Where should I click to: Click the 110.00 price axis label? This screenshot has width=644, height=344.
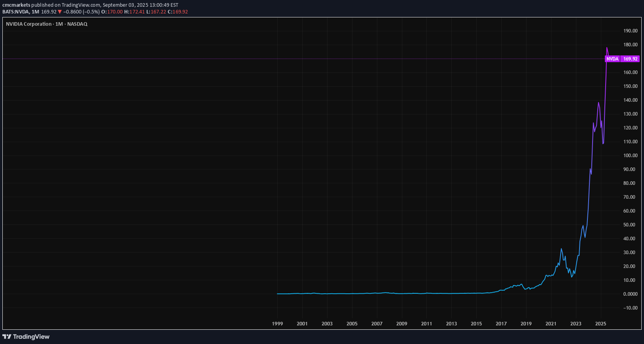(x=631, y=142)
